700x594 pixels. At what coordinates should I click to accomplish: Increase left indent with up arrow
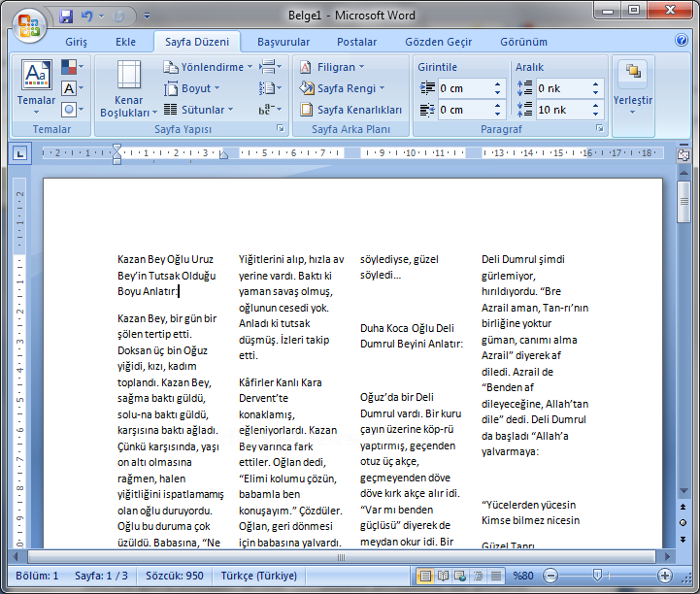tap(497, 83)
